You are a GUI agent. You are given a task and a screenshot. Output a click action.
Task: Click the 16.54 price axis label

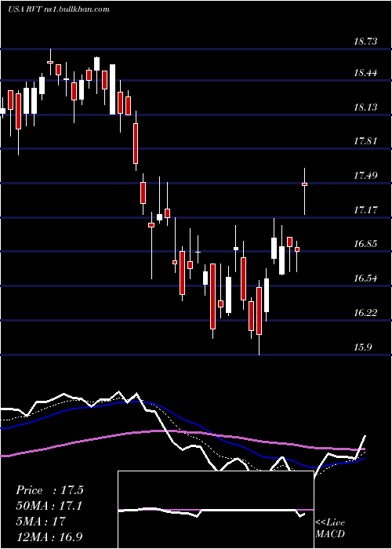click(x=365, y=278)
